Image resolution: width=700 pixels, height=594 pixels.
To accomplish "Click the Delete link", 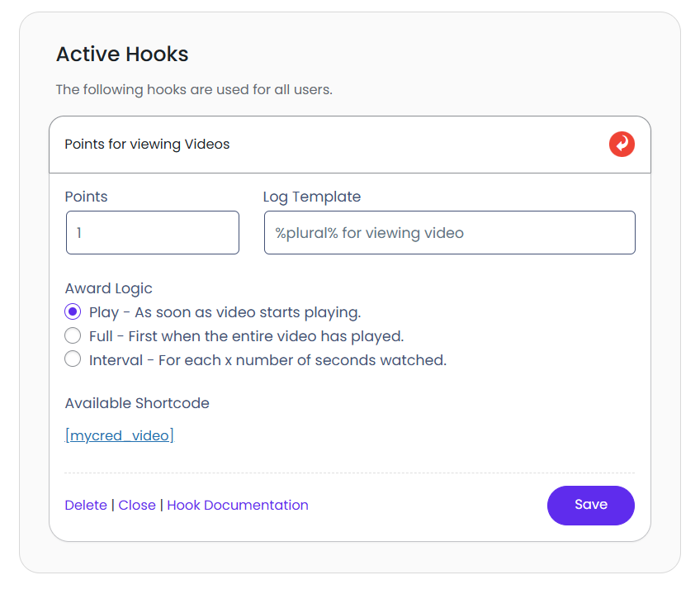I will tap(86, 505).
